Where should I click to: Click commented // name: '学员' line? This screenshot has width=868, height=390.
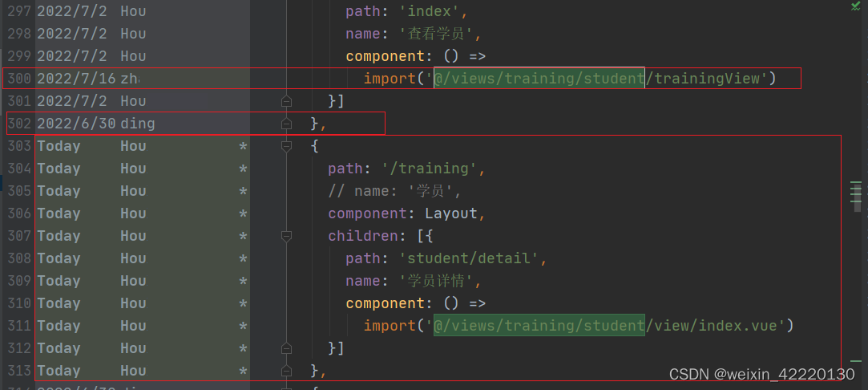pyautogui.click(x=394, y=191)
